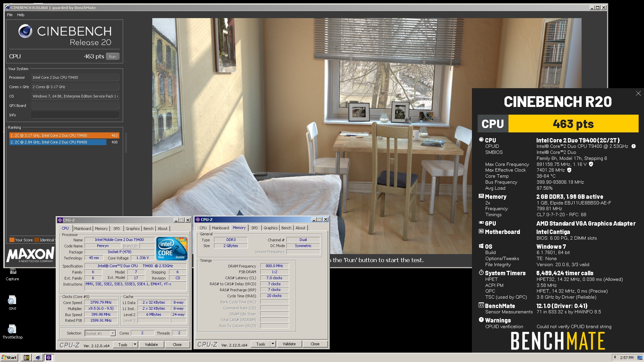Screen dimensions: 644x362
Task: Click the Cinebench taskbar icon
Action: pos(38,358)
